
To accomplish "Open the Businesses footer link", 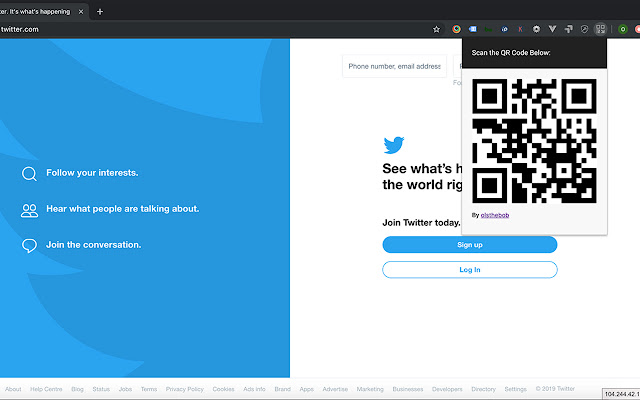I will point(408,389).
